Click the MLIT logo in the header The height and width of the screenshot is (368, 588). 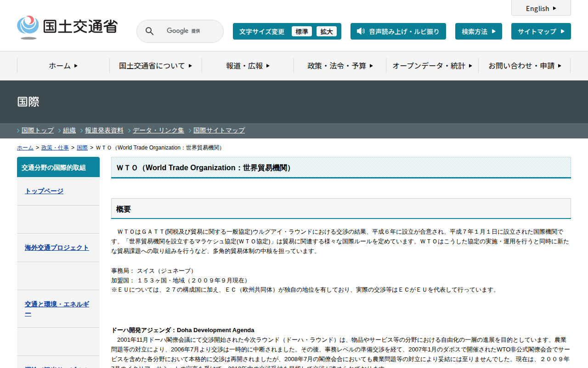(x=67, y=28)
